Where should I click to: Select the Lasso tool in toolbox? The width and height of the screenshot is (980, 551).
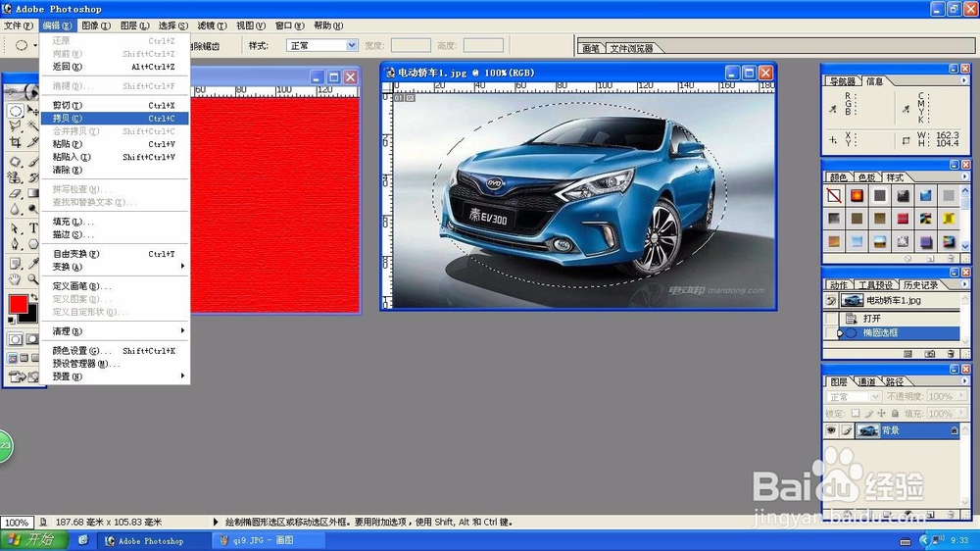click(x=16, y=126)
